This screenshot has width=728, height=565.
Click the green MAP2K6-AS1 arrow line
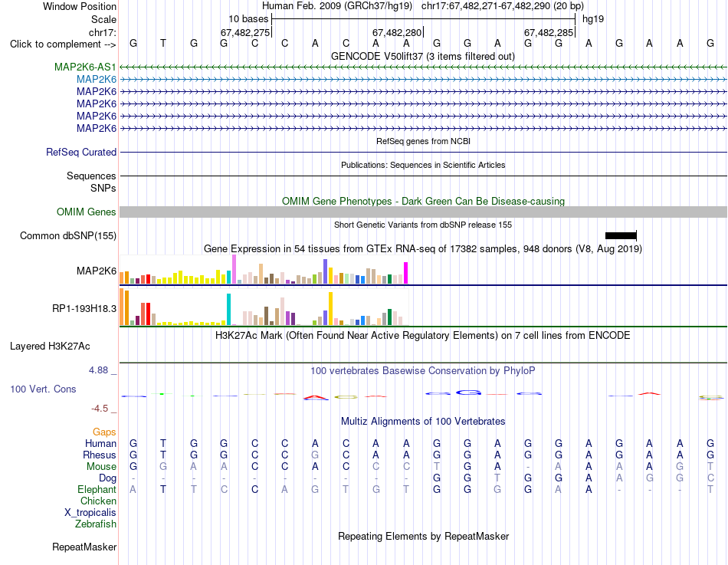423,67
